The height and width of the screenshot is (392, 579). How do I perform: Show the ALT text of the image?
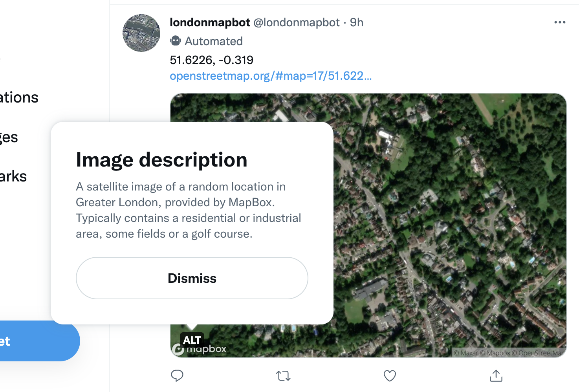(x=192, y=340)
